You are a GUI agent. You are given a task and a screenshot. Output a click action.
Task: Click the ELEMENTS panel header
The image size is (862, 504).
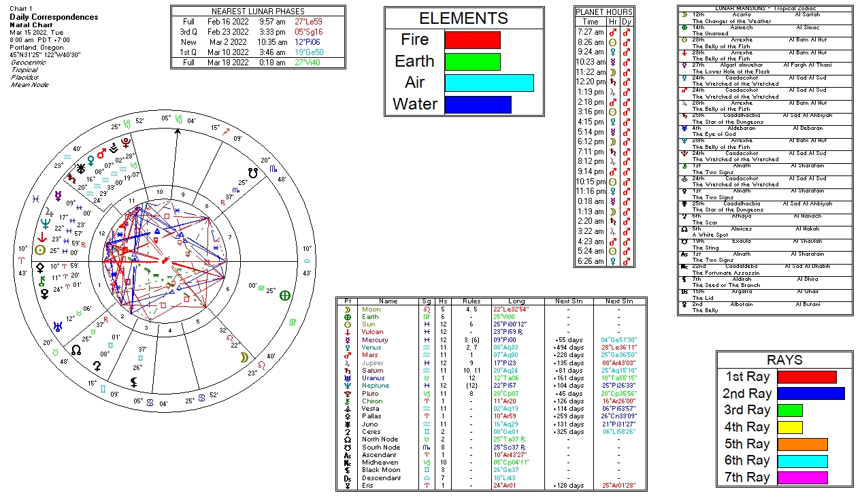tap(463, 18)
